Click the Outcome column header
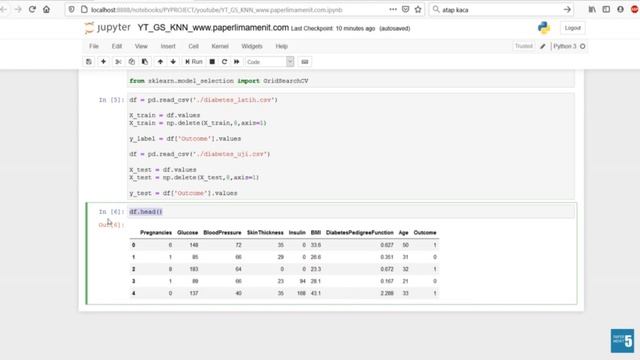The image size is (640, 360). [x=425, y=233]
